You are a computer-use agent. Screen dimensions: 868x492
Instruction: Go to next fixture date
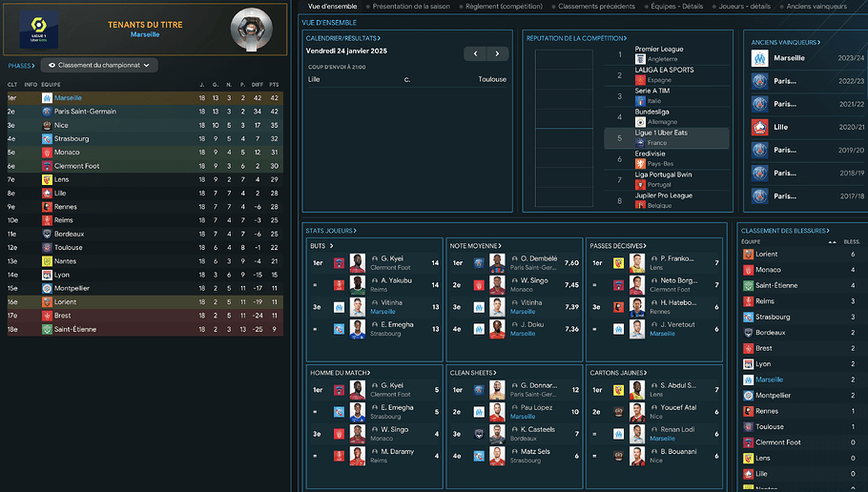497,53
